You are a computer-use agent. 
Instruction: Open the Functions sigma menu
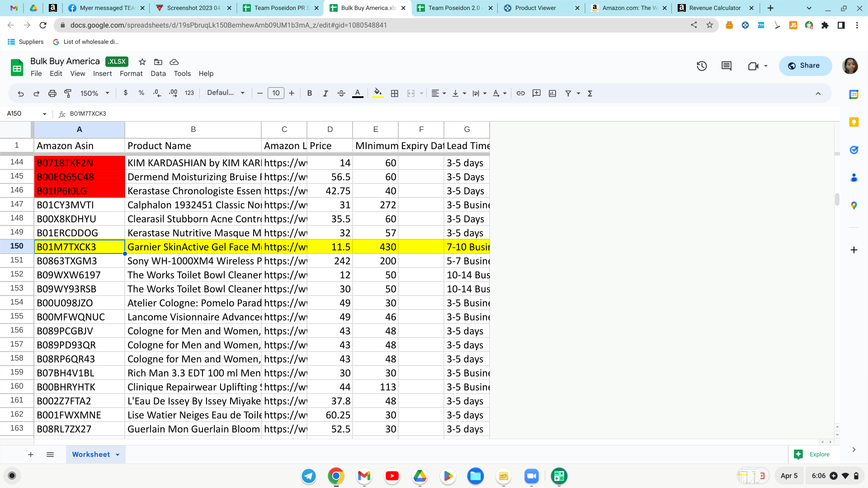[590, 93]
